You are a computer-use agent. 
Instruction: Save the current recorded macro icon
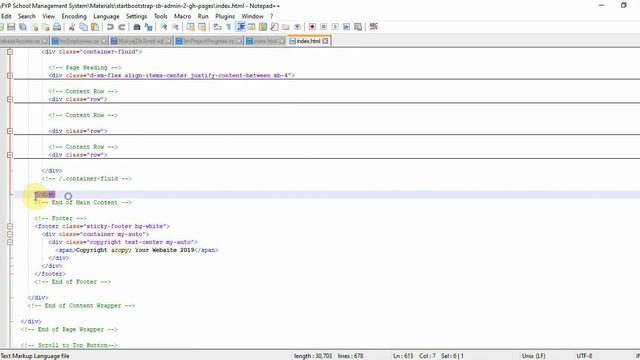[358, 27]
